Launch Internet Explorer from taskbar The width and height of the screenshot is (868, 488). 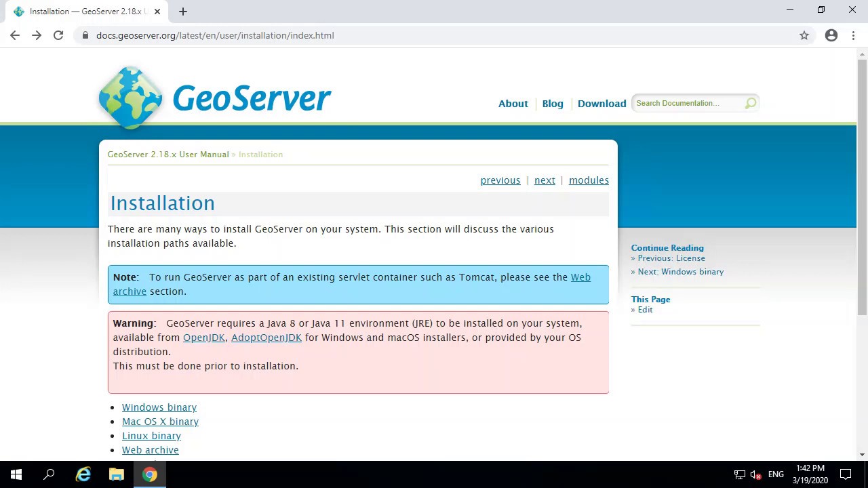pyautogui.click(x=83, y=474)
